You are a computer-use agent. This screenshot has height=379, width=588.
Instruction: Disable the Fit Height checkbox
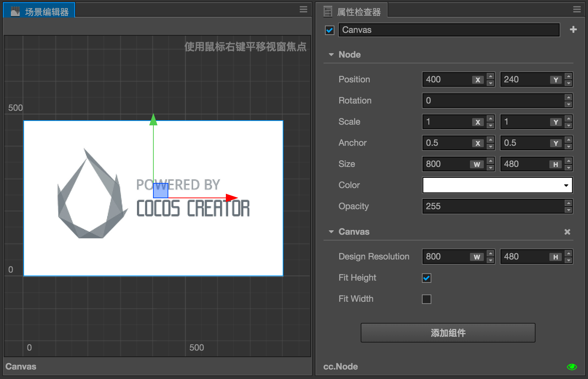coord(427,278)
